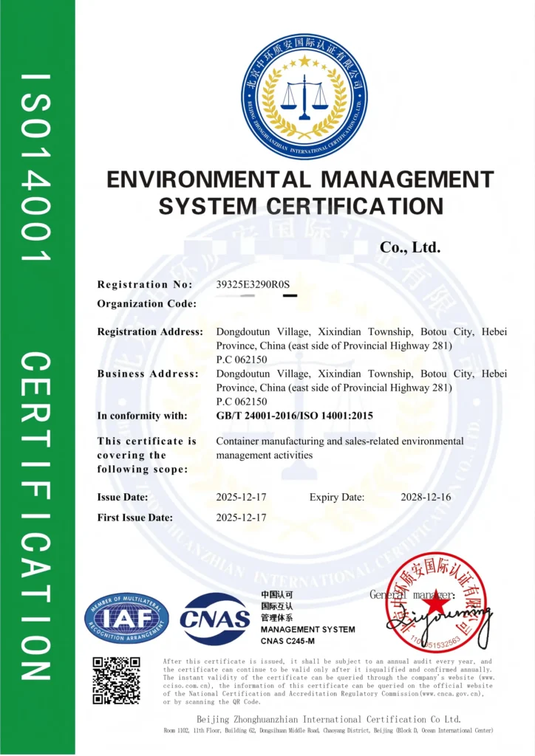
Task: Click the SYSTEM CERTIFICATION heading line
Action: (301, 207)
